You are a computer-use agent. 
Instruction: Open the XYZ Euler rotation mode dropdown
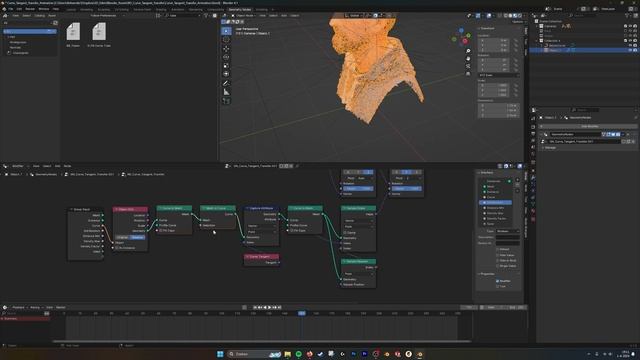click(x=499, y=75)
